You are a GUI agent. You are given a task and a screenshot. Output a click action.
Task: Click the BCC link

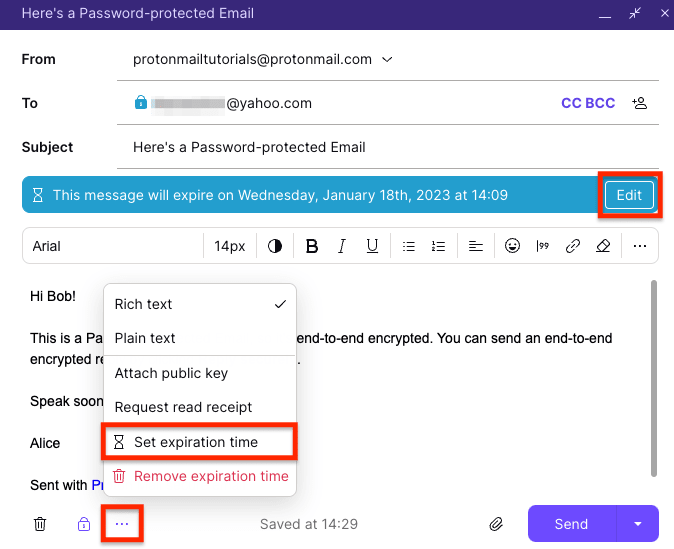click(x=600, y=103)
